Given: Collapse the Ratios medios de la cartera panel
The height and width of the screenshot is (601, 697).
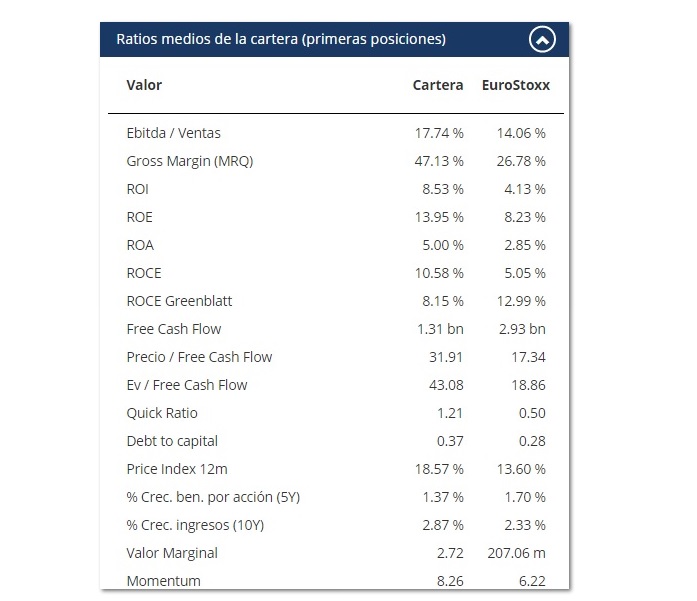Looking at the screenshot, I should pos(542,40).
